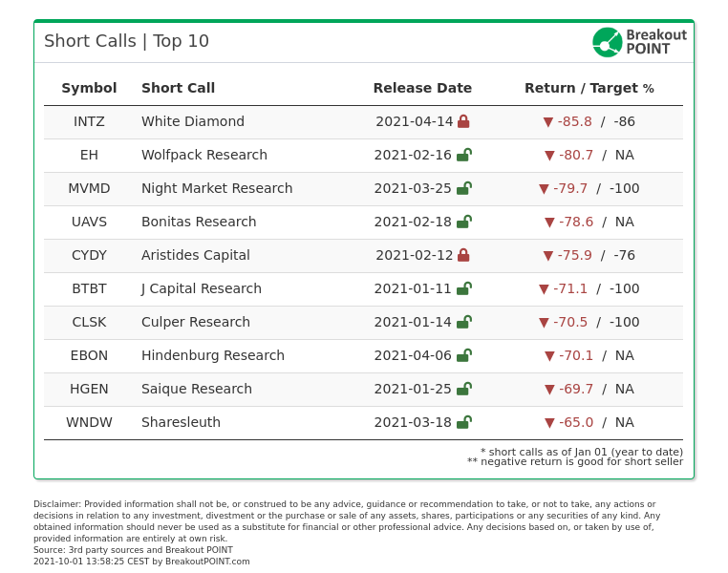
Task: Select the Symbol column header
Action: point(89,88)
